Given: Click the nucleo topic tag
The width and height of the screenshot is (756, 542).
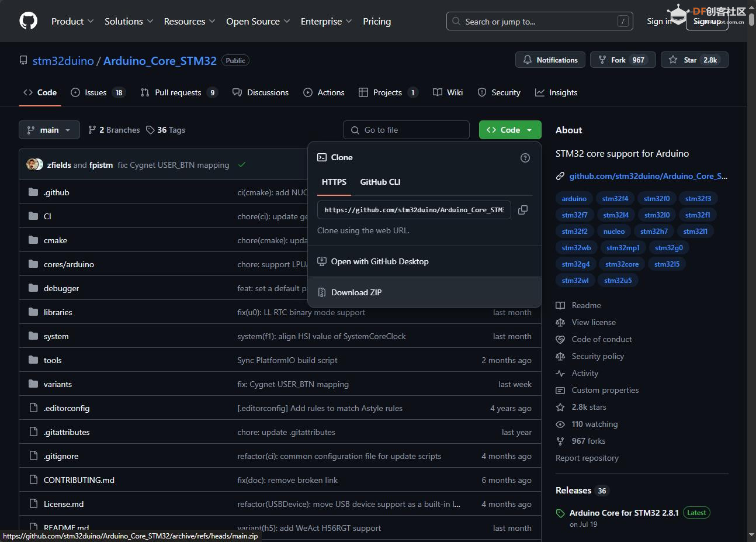Looking at the screenshot, I should (614, 232).
